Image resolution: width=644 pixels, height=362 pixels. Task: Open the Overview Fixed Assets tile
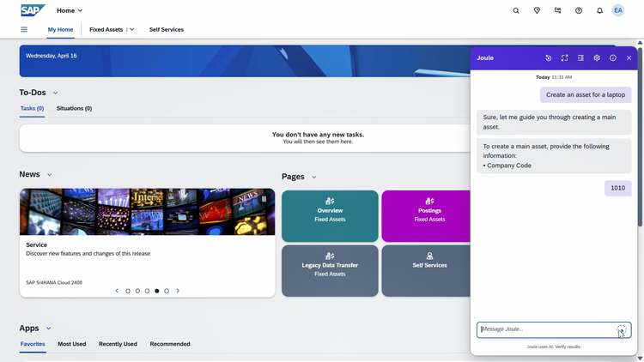tap(330, 216)
